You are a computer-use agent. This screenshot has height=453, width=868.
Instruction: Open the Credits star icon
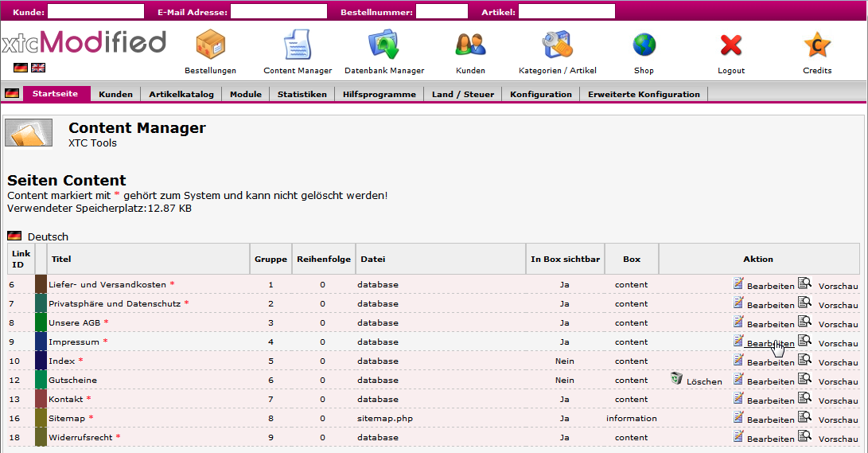coord(817,45)
